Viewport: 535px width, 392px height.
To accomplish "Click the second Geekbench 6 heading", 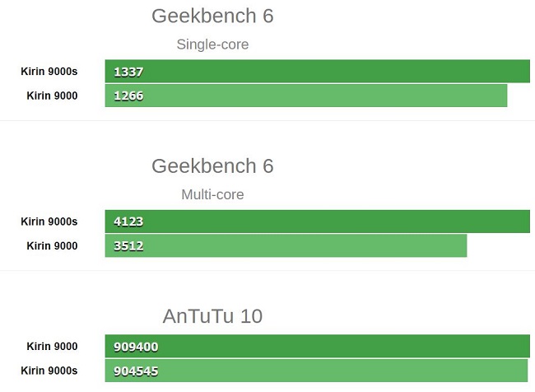I will (x=212, y=166).
